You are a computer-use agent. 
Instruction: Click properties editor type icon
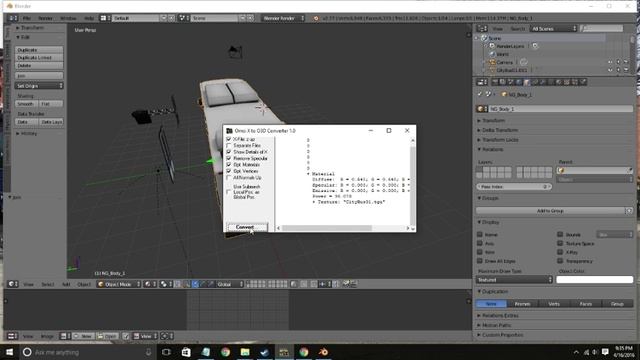click(482, 82)
